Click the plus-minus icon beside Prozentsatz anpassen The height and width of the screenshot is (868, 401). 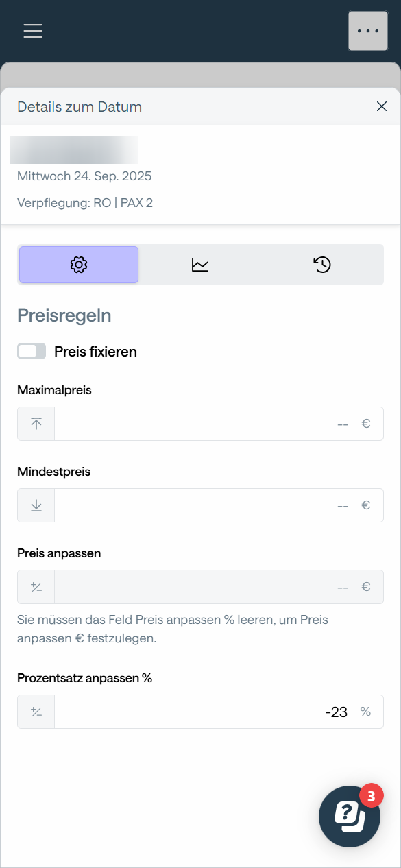(36, 712)
